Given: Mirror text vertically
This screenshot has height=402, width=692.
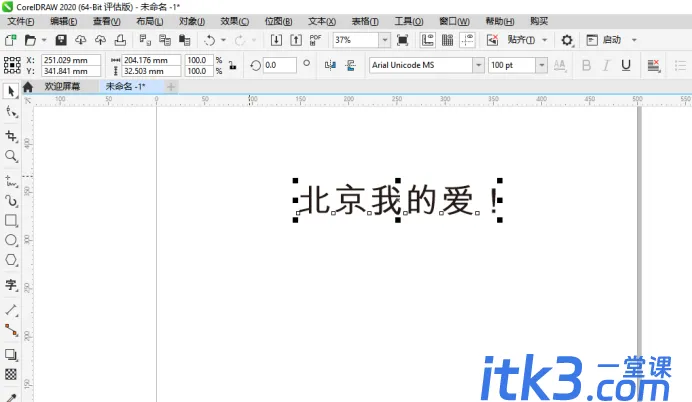Looking at the screenshot, I should click(x=350, y=65).
